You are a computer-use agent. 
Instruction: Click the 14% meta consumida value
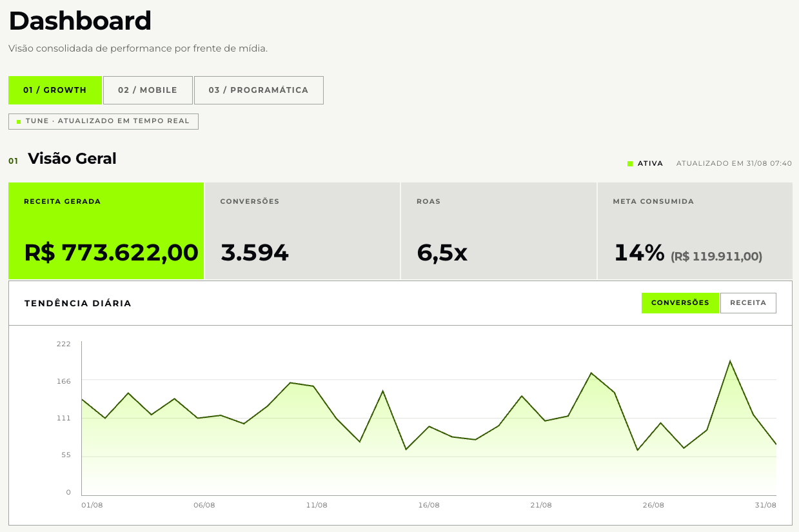[639, 253]
